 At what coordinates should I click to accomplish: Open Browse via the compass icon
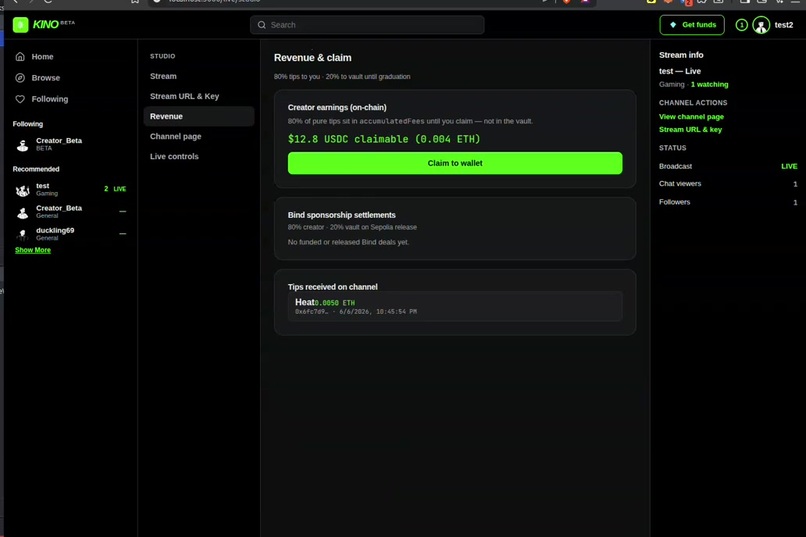coord(20,78)
